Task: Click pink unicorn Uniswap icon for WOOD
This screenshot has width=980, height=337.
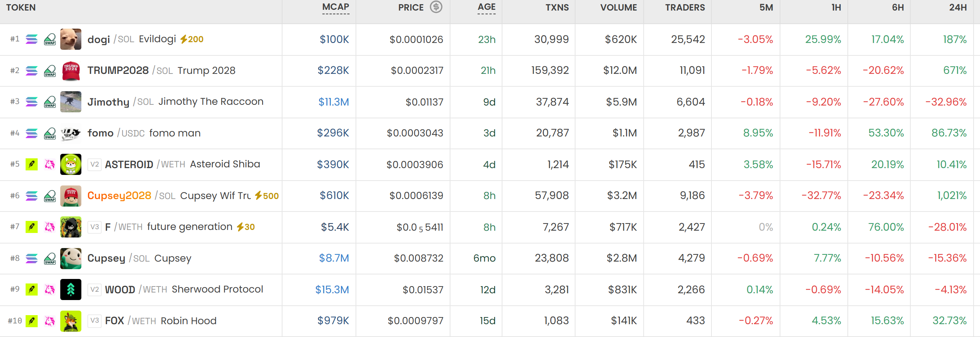Action: click(x=50, y=290)
